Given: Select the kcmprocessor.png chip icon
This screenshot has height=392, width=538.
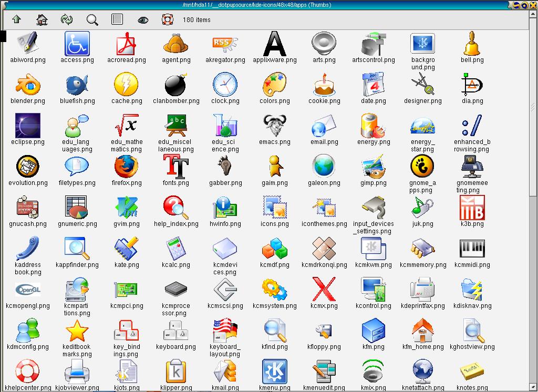Looking at the screenshot, I should tap(176, 290).
